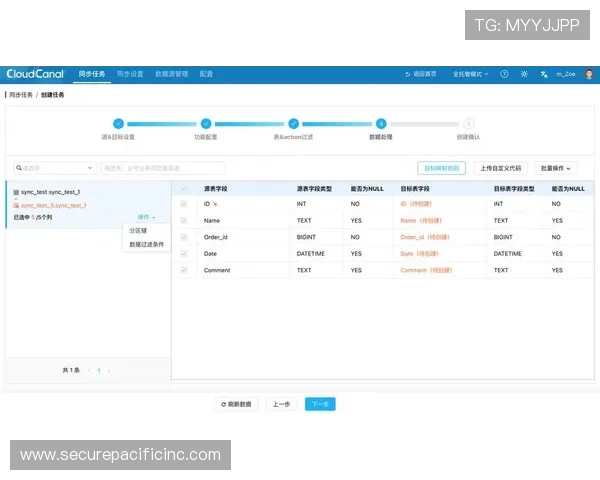Open the 全托管模式 mode dropdown
The image size is (600, 480).
pos(469,74)
